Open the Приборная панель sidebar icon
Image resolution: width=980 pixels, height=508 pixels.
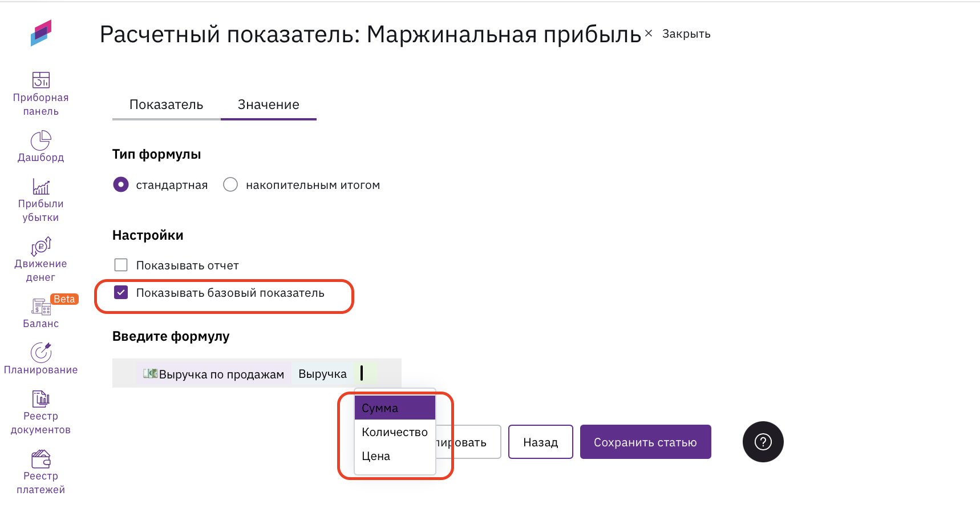click(x=41, y=80)
